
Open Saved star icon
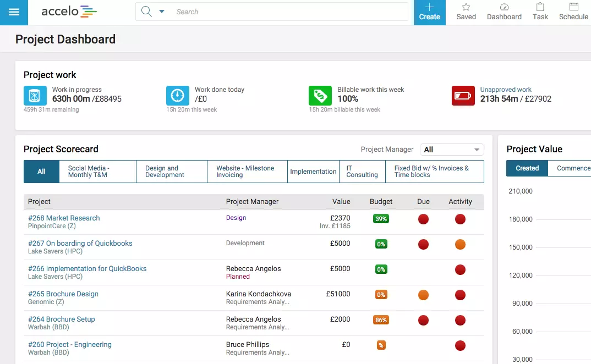pos(466,7)
